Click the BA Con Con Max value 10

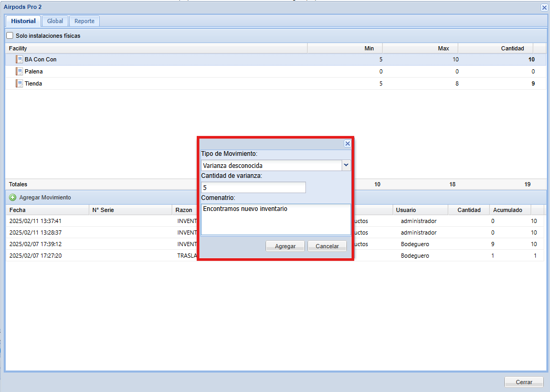point(456,59)
